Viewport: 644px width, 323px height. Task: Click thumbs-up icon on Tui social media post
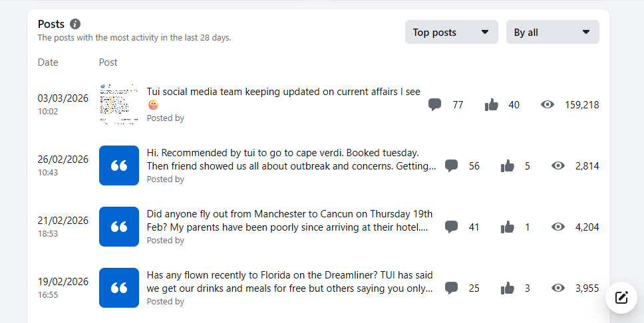pos(491,104)
